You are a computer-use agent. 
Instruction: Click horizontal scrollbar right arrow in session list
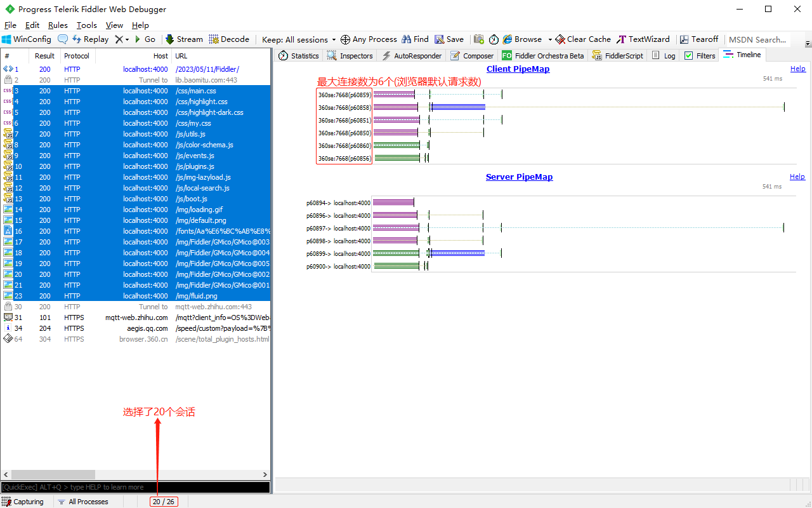coord(265,474)
